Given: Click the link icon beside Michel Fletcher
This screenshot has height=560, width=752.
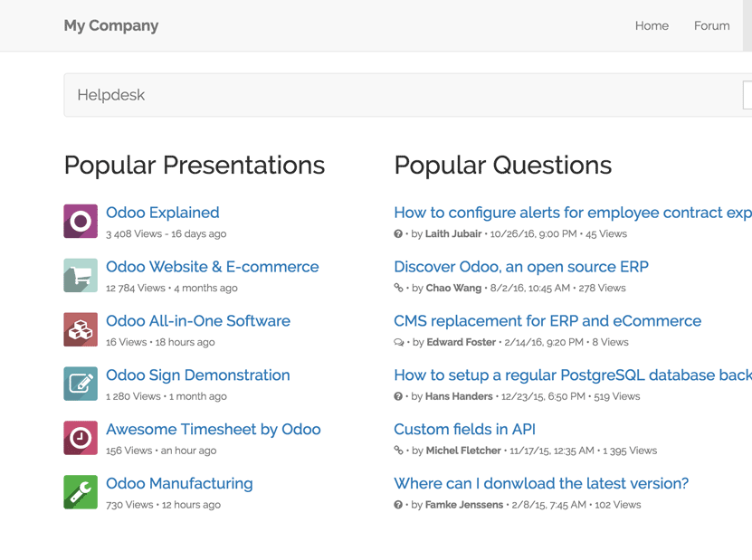Looking at the screenshot, I should [x=398, y=451].
